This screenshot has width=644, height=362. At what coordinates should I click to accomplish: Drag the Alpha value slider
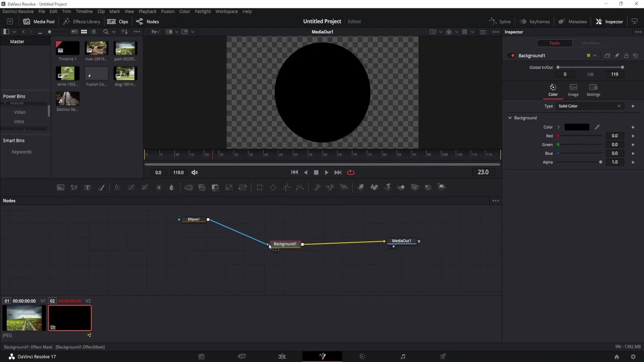click(x=601, y=162)
